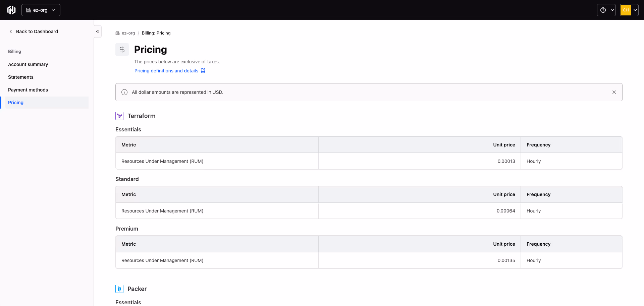Open the CH account avatar menu

pos(629,10)
